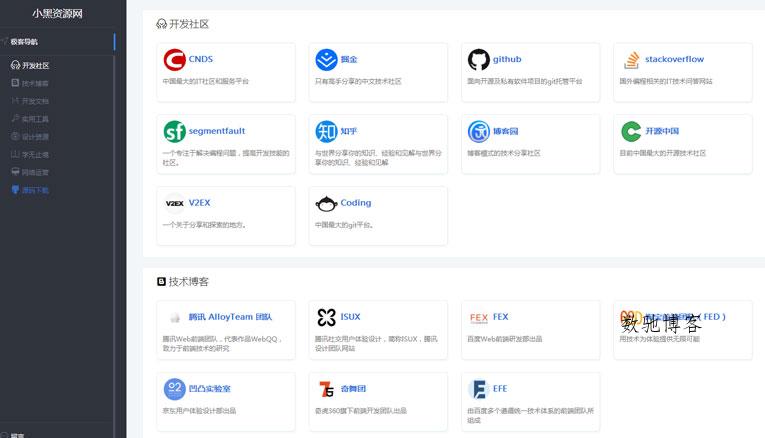Click the 腾讯 AlloyTeam logo icon
The image size is (765, 438).
[x=175, y=318]
